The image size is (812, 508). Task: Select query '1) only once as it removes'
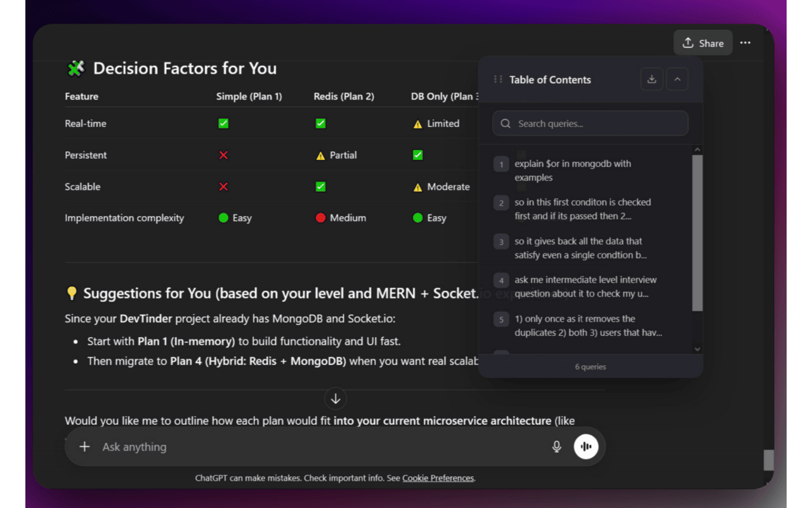(x=591, y=326)
